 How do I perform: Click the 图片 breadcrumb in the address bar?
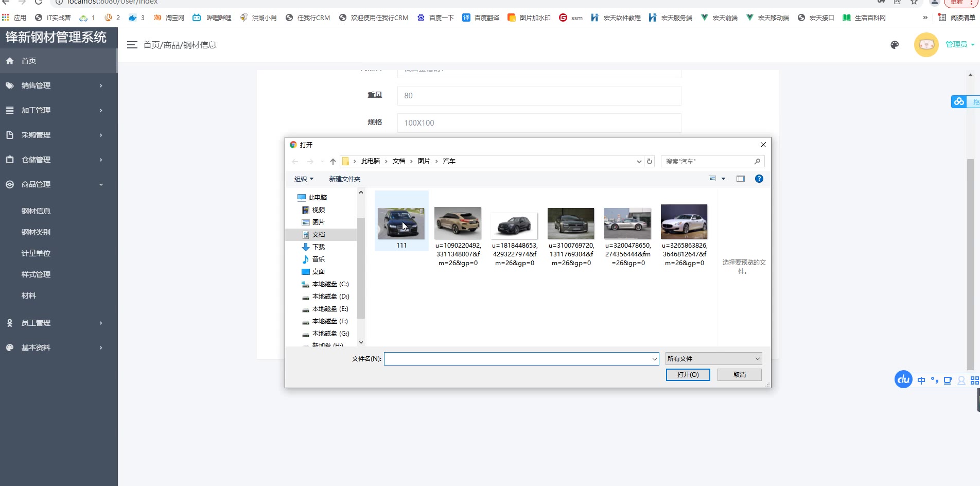tap(424, 161)
